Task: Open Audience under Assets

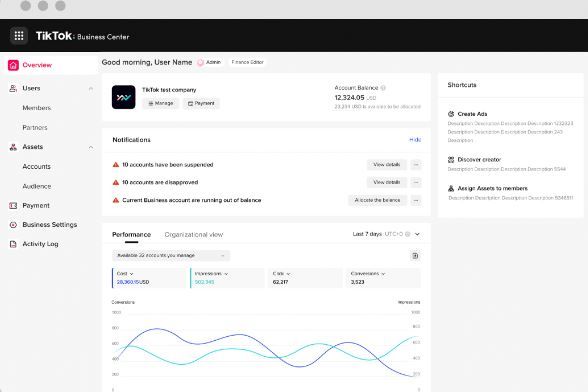Action: 37,186
